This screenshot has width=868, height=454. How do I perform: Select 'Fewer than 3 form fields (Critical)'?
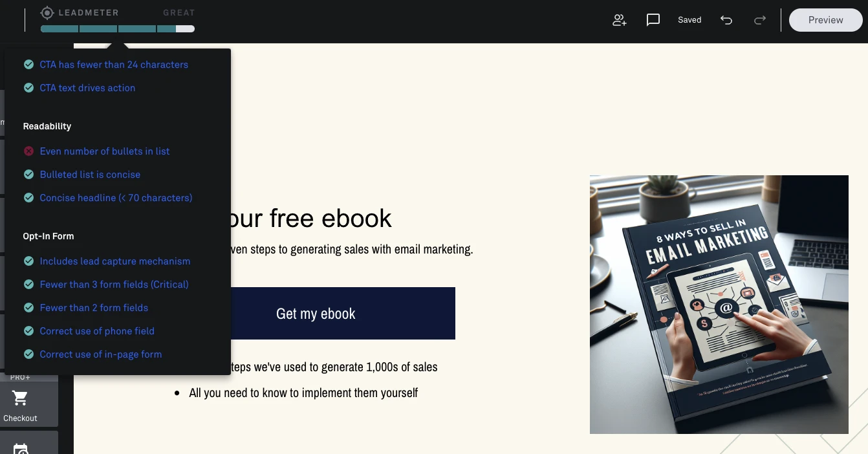click(114, 285)
